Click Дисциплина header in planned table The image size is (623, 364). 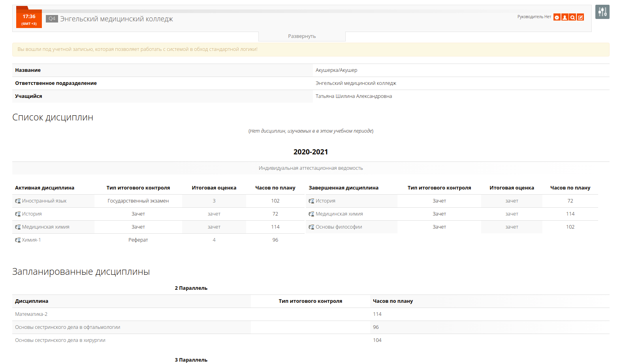(x=32, y=301)
